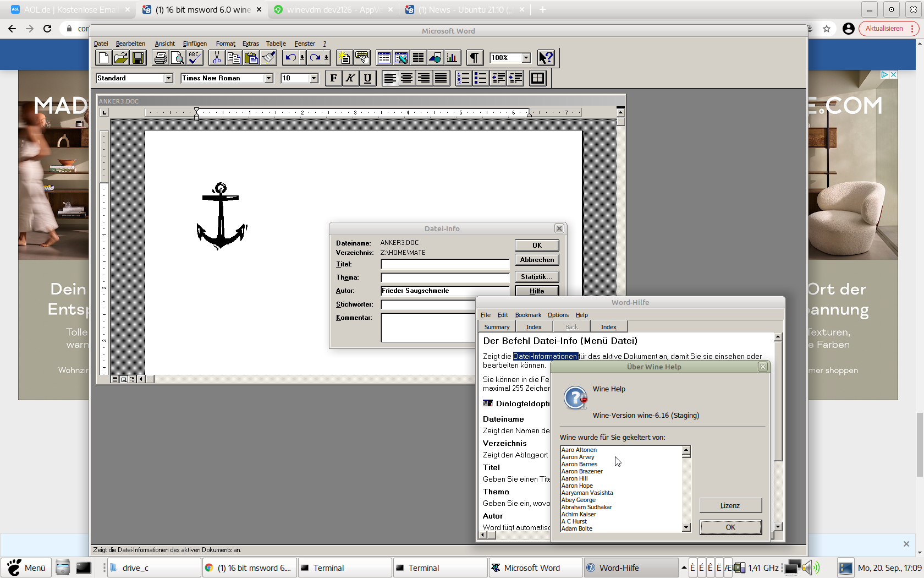This screenshot has height=578, width=924.
Task: Open the 100% zoom dropdown
Action: click(526, 58)
